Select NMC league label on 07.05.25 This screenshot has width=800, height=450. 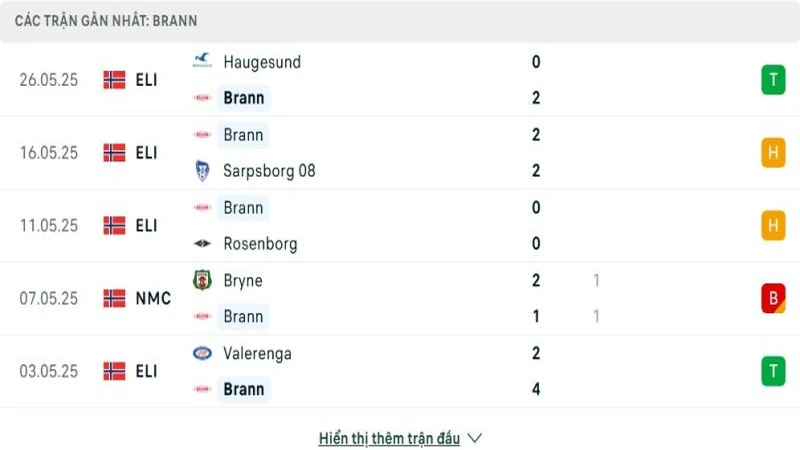tap(153, 298)
